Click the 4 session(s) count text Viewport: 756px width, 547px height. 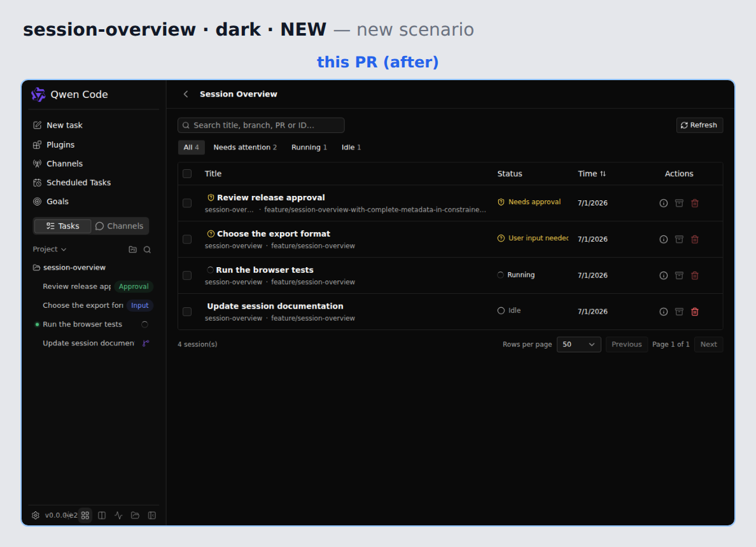point(197,345)
